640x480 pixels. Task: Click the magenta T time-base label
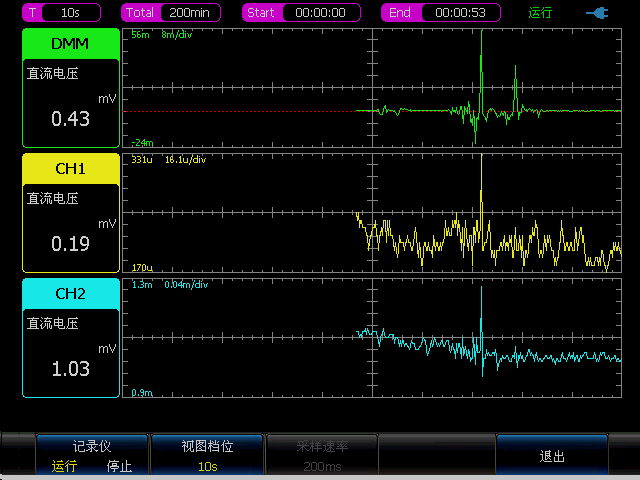click(34, 13)
